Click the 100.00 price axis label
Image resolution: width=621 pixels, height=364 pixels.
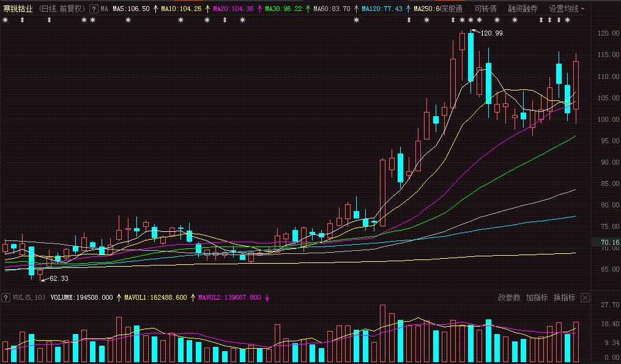[608, 119]
